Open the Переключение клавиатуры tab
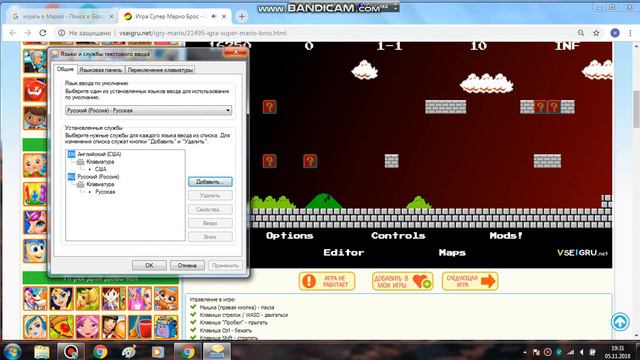Image resolution: width=640 pixels, height=360 pixels. tap(160, 70)
